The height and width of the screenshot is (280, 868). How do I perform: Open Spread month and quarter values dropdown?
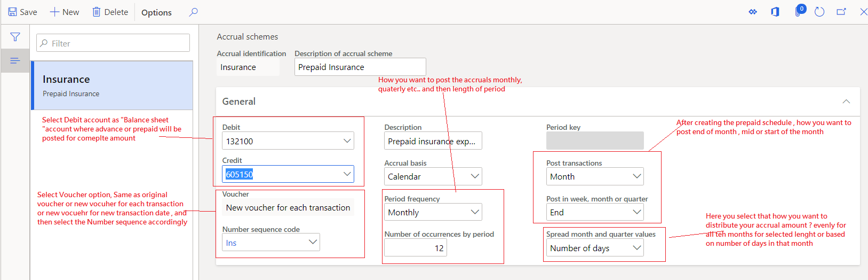point(636,248)
